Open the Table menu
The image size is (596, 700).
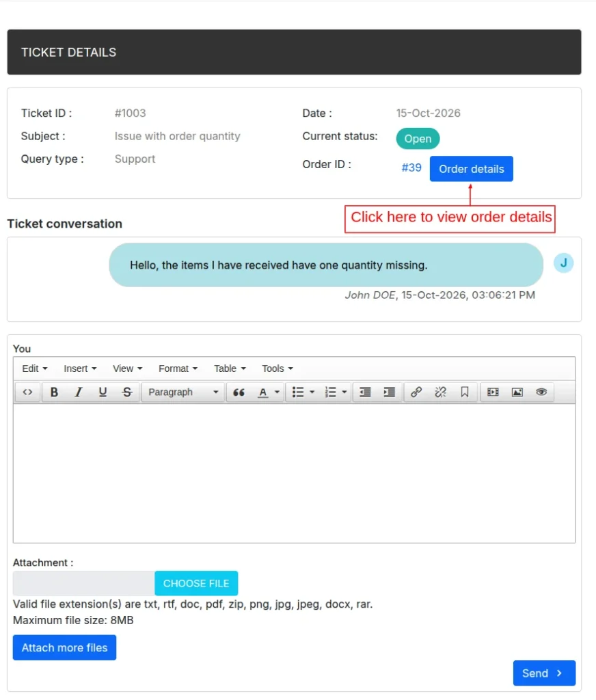tap(230, 368)
